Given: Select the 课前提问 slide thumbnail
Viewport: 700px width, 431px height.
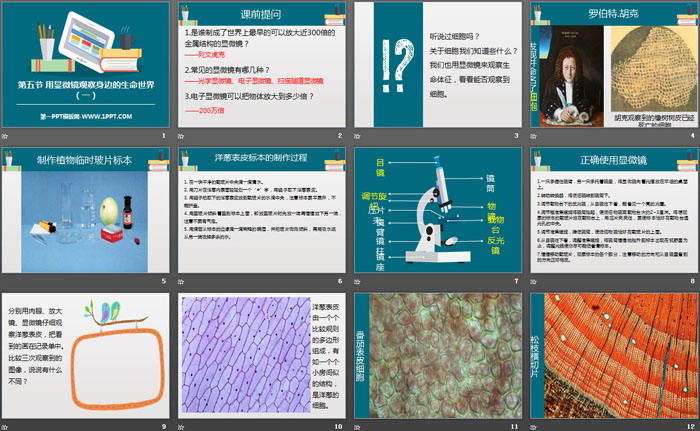Looking at the screenshot, I should point(262,65).
